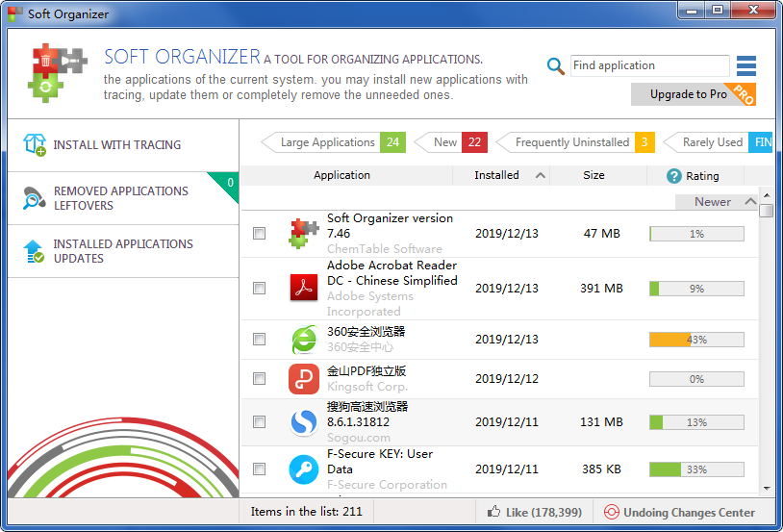This screenshot has width=783, height=532.
Task: Click the ChemTable Software publisher text
Action: pos(385,249)
